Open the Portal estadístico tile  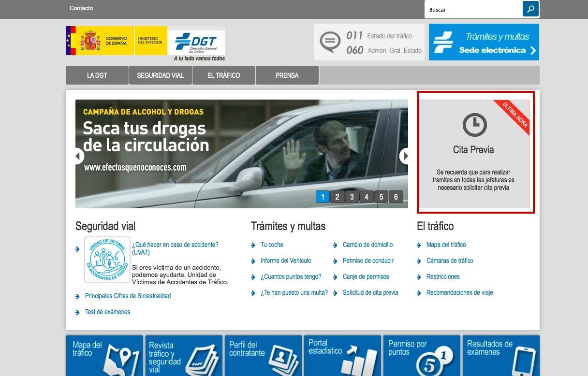pos(342,355)
